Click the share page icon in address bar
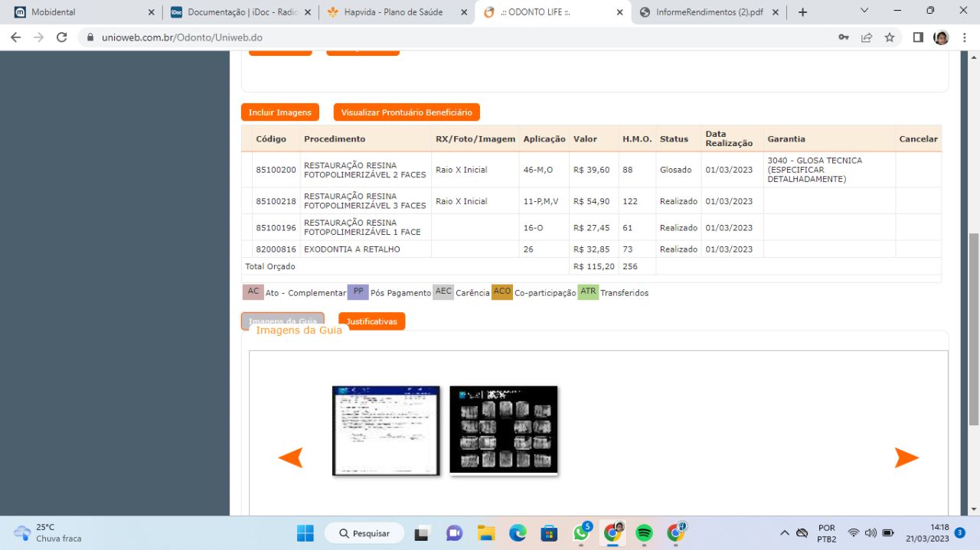The width and height of the screenshot is (980, 550). (x=866, y=37)
